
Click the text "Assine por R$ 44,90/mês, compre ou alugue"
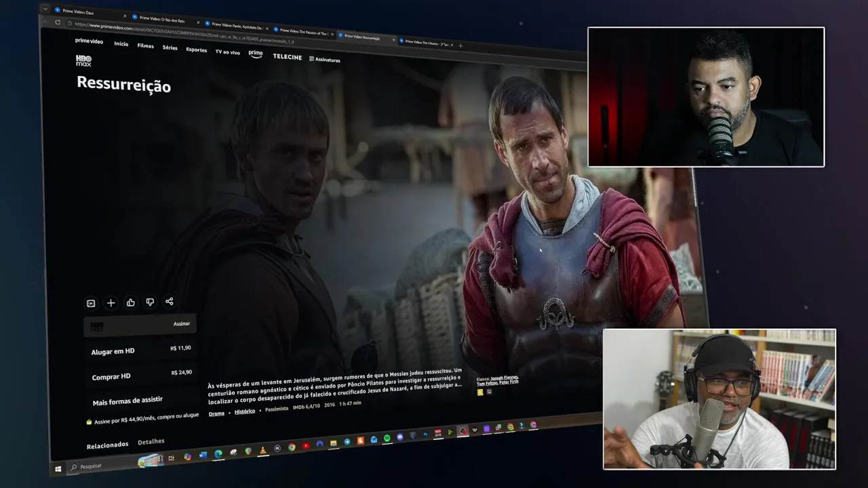(x=146, y=418)
